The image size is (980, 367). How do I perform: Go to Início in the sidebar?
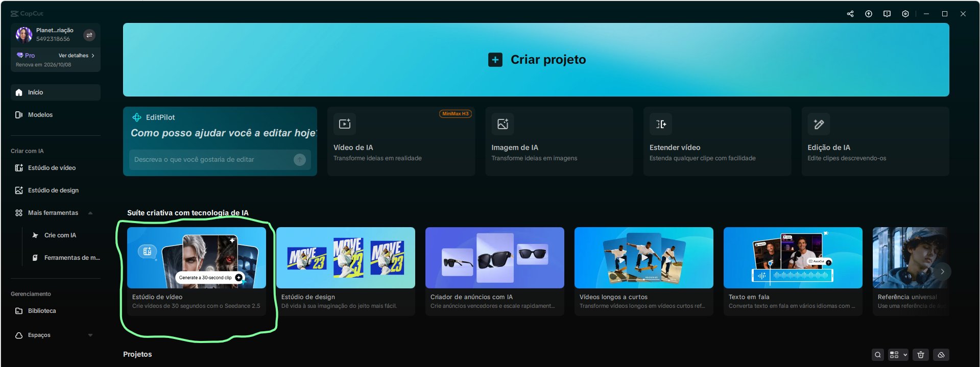pyautogui.click(x=56, y=92)
